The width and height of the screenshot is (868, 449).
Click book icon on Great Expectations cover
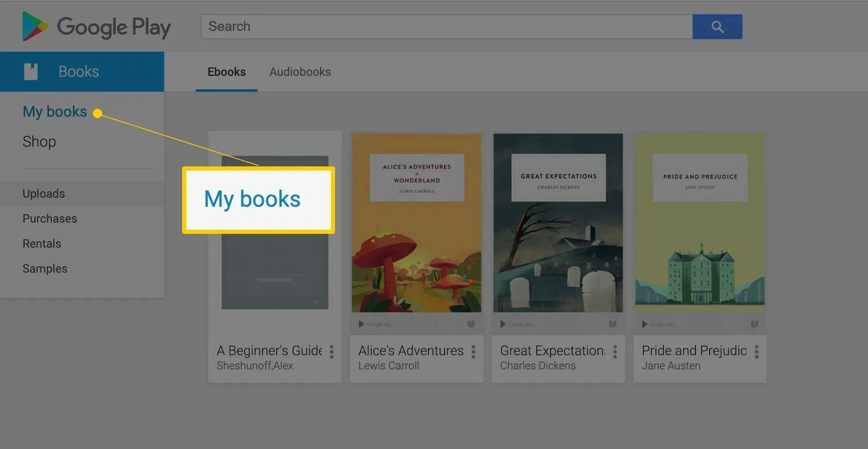point(613,324)
